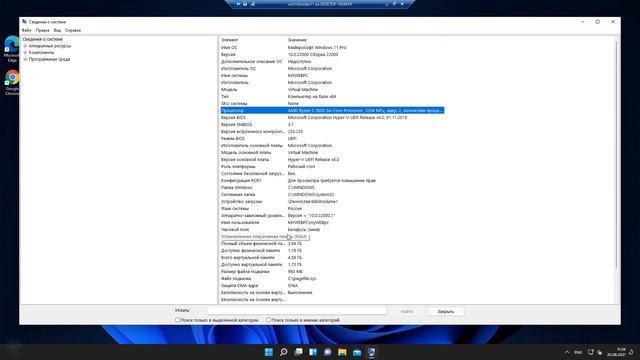This screenshot has height=360, width=640.
Task: Open Google Chrome desktop shortcut
Action: [x=12, y=82]
